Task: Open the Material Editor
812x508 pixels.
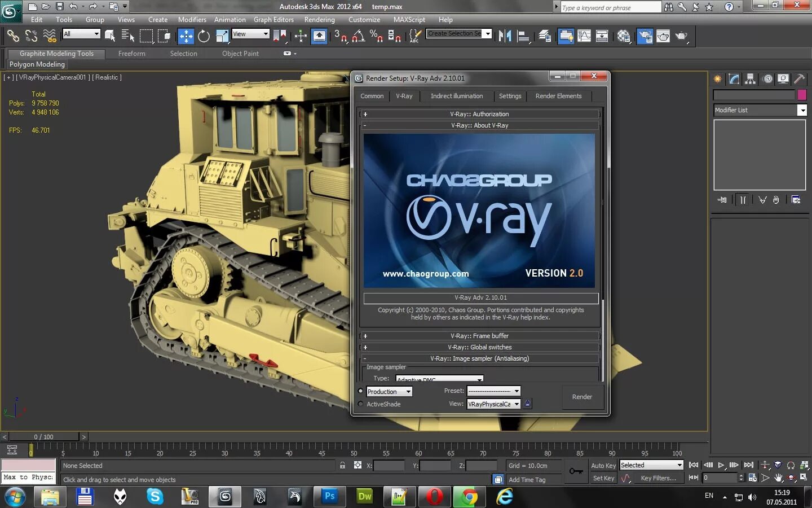Action: click(623, 36)
